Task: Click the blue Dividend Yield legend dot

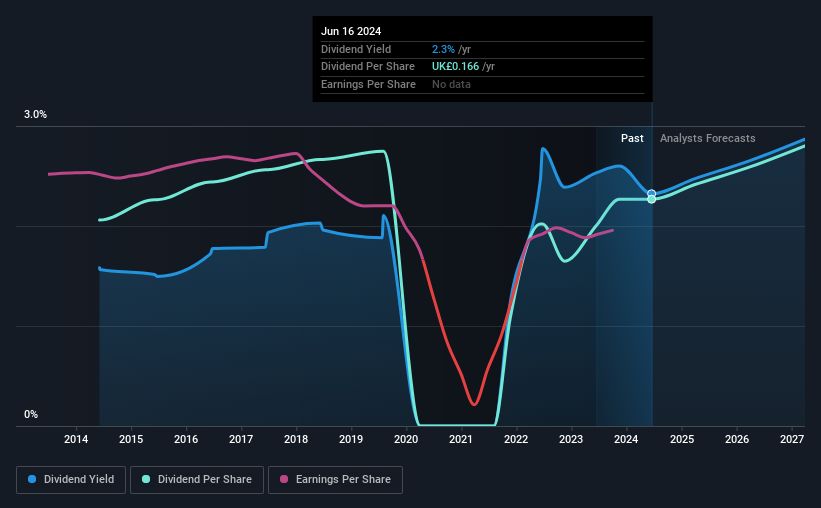Action: [32, 479]
